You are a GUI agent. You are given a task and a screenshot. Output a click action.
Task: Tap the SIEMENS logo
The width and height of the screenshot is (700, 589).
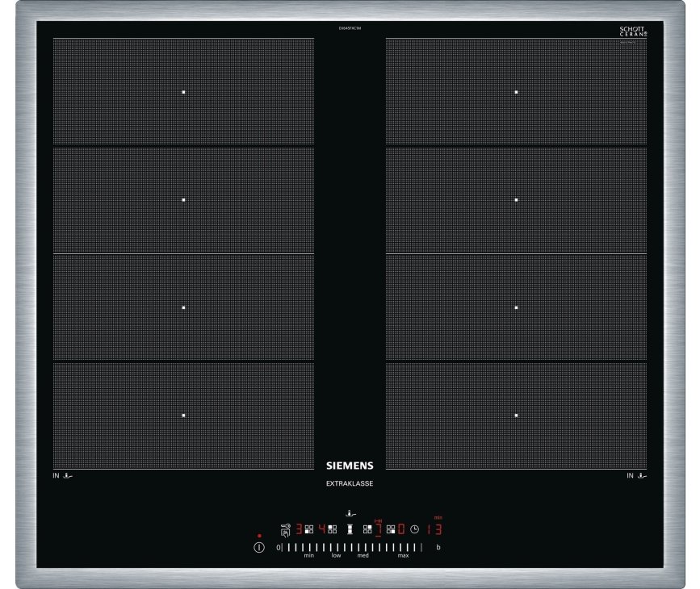pos(350,466)
